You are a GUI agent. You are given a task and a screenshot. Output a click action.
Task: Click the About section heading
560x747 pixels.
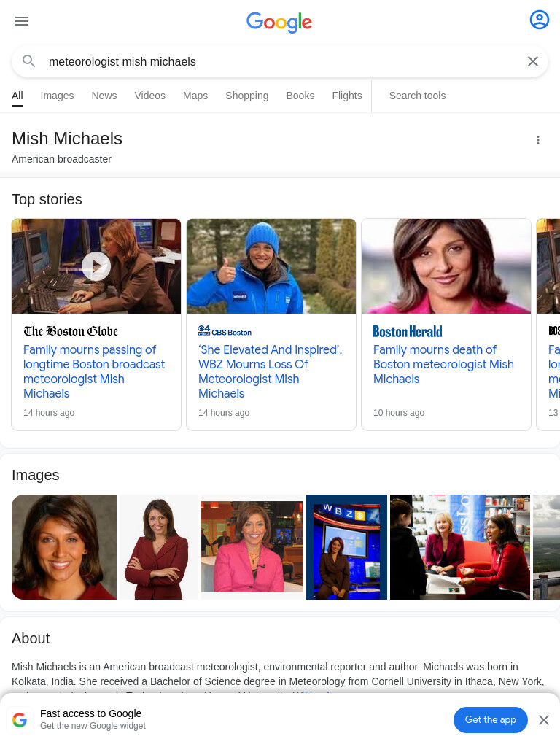tap(31, 638)
